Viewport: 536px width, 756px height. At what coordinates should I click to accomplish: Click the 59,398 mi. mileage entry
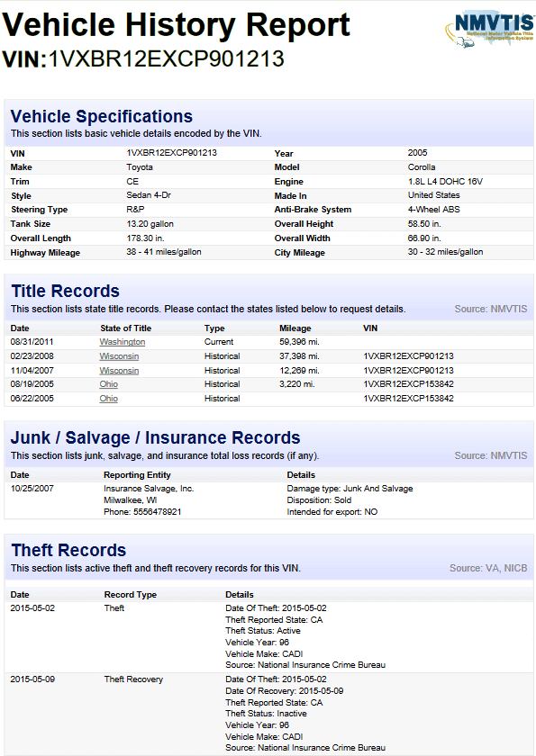tap(299, 342)
